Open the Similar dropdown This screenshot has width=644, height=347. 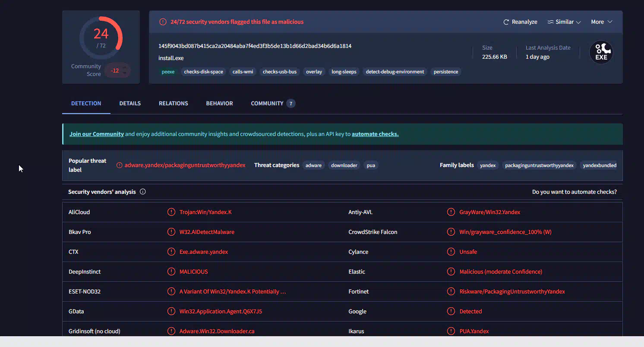click(564, 22)
